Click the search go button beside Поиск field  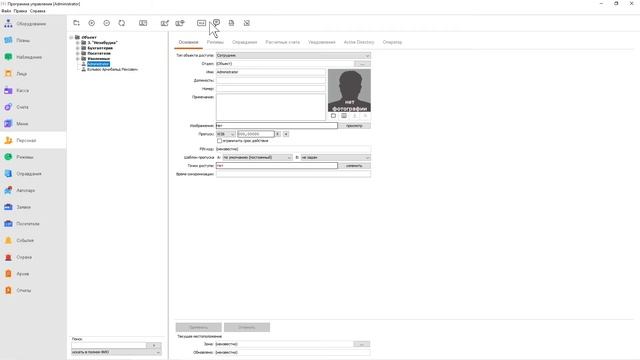154,345
